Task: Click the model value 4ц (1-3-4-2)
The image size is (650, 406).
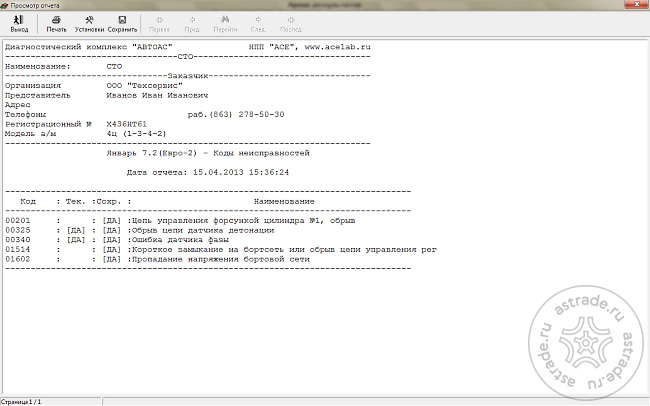Action: 136,134
